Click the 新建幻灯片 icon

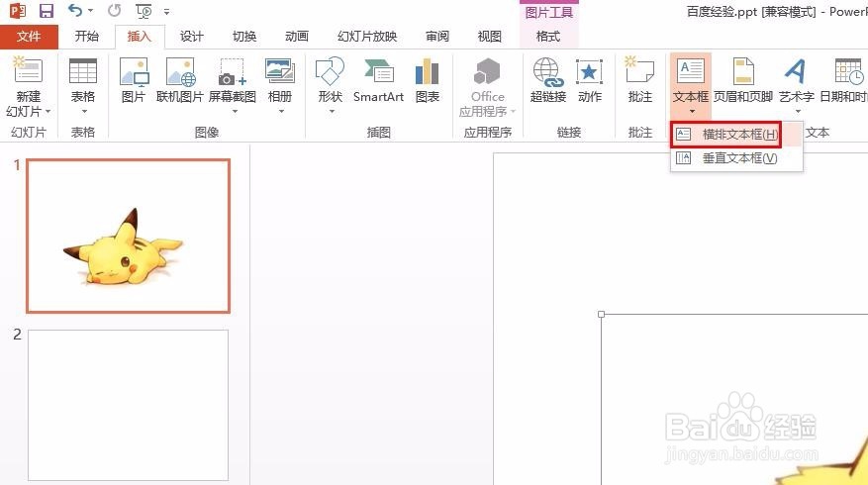tap(28, 70)
